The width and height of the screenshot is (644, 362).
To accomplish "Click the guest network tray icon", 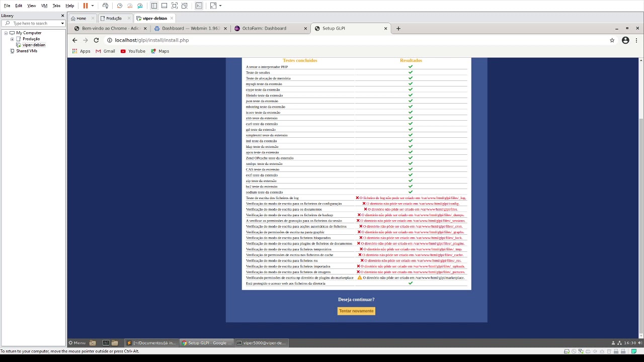I will [x=620, y=343].
